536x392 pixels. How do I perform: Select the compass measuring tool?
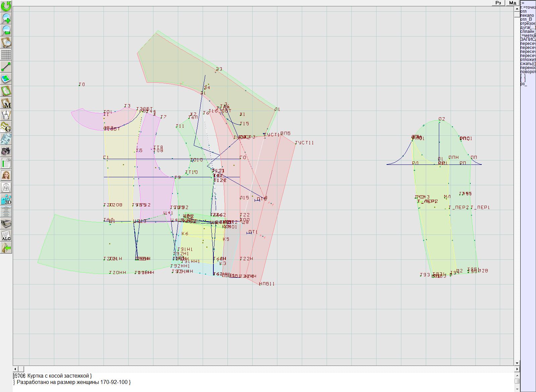point(6,115)
